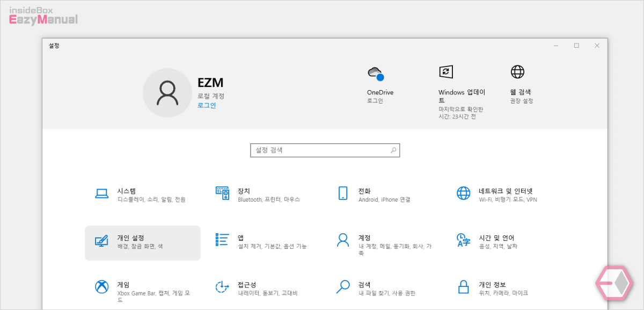Click 내 계정, 메일, 동기화 description
Viewport: 644px width, 310px height.
(x=395, y=249)
